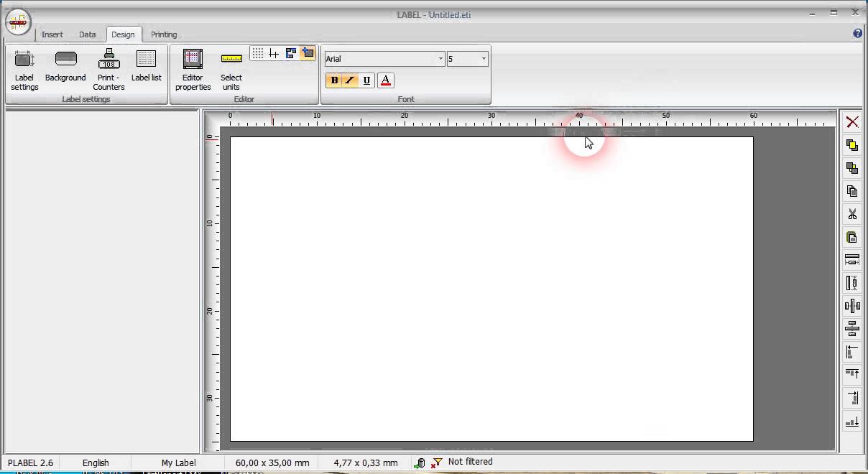Toggle the highlighted add-object editor option

[308, 53]
